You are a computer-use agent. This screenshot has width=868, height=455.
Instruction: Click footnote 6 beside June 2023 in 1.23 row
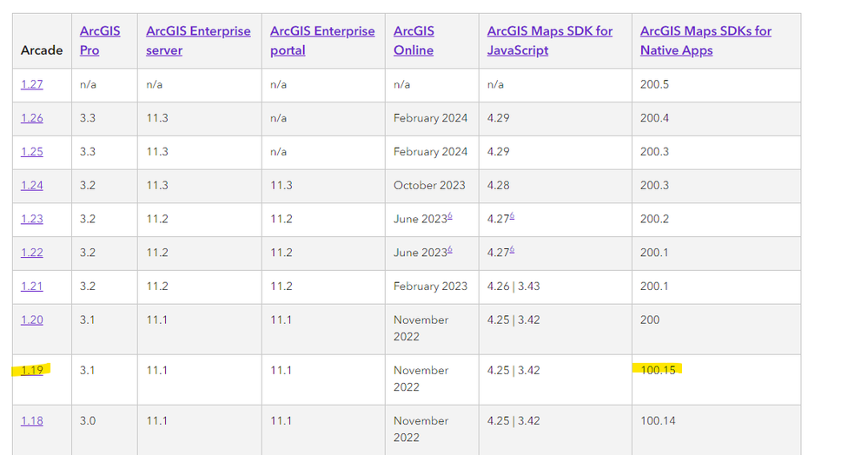449,216
